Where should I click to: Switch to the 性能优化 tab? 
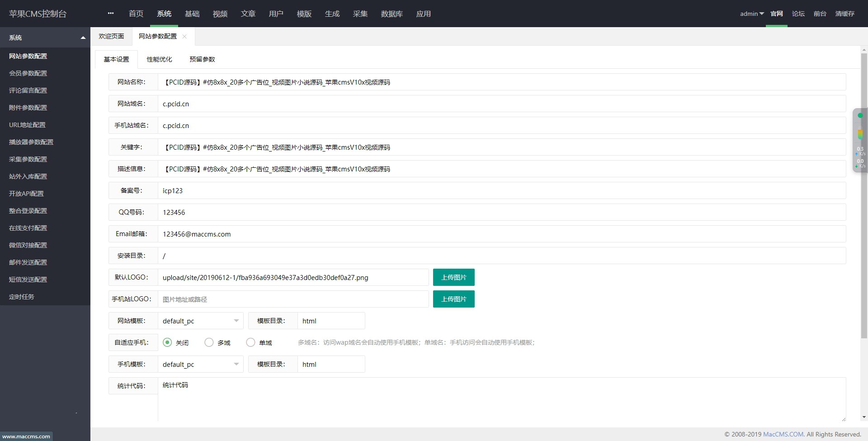(x=159, y=59)
